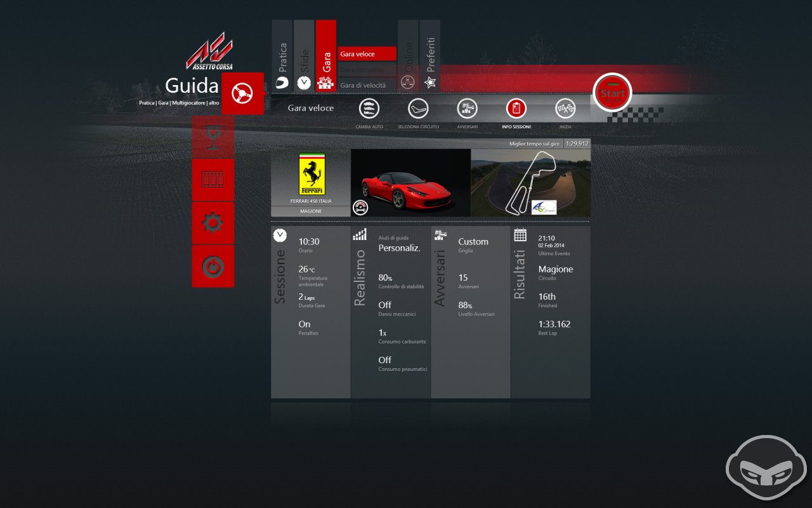Select the Gara tab
812x508 pixels.
click(326, 56)
